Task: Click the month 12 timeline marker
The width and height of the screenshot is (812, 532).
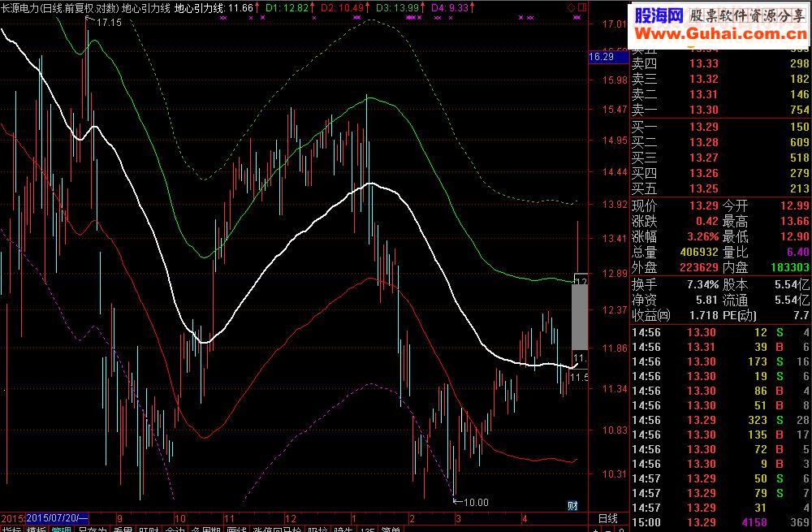Action: (291, 518)
